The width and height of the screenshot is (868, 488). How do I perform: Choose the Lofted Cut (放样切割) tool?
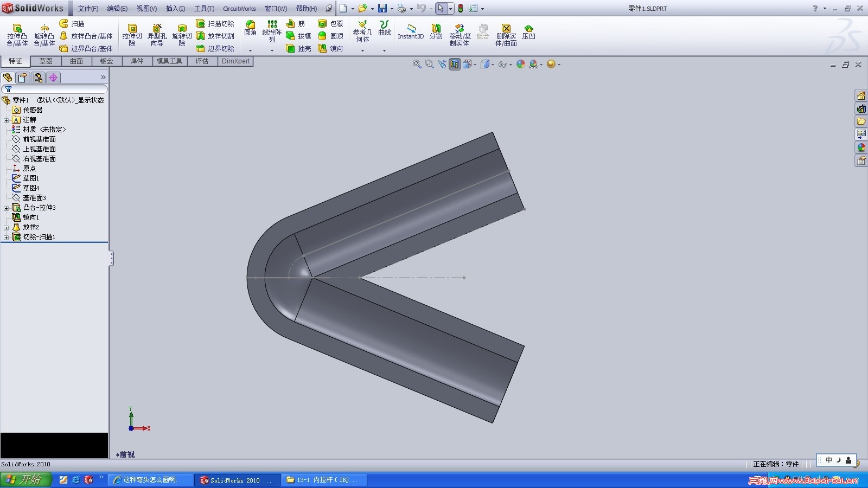point(215,36)
